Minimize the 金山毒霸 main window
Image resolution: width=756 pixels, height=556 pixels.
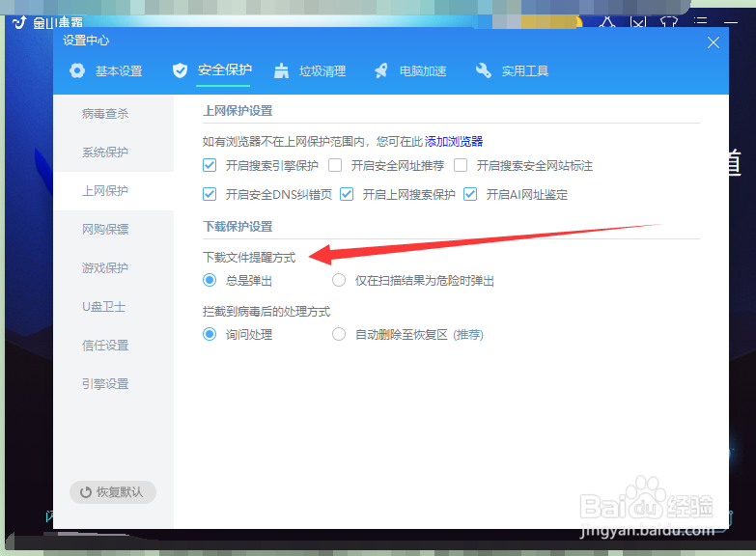click(x=731, y=21)
